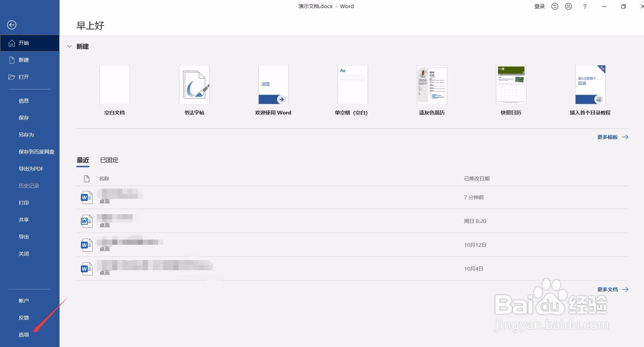Image resolution: width=644 pixels, height=347 pixels.
Task: Click the smiley face feedback icon
Action: point(555,6)
